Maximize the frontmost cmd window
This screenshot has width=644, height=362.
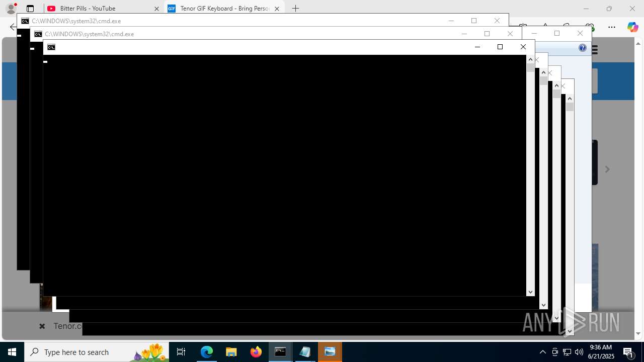[500, 47]
